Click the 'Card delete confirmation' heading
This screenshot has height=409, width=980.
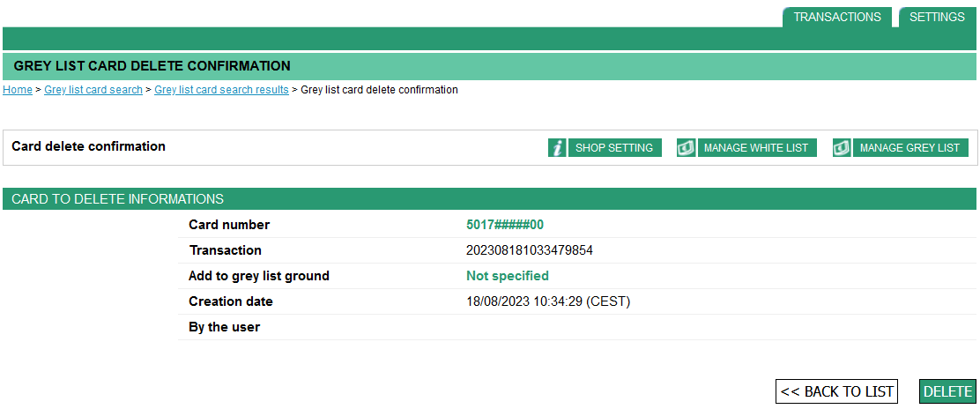pos(89,146)
